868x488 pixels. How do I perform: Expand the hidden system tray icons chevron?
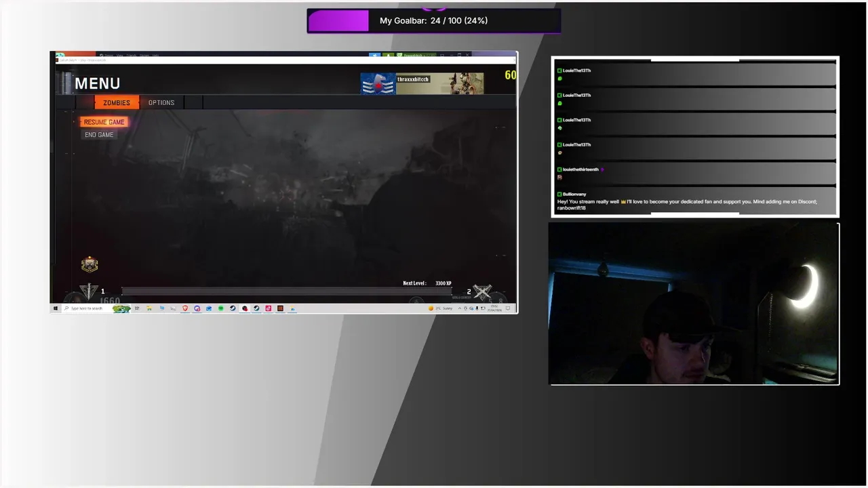(460, 308)
